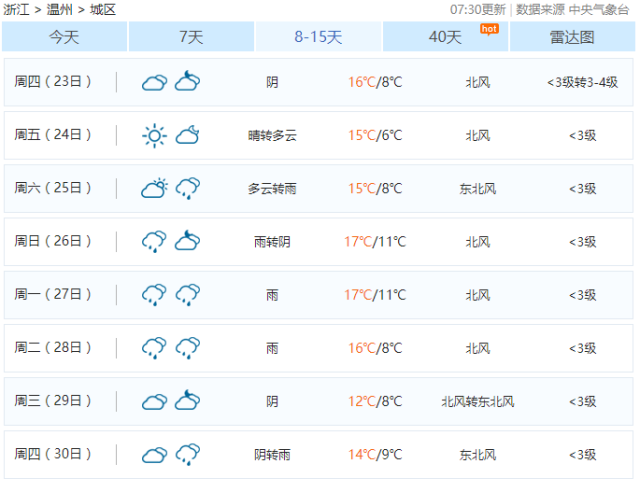View the 雷达图 tab
The image size is (640, 492).
[x=572, y=37]
